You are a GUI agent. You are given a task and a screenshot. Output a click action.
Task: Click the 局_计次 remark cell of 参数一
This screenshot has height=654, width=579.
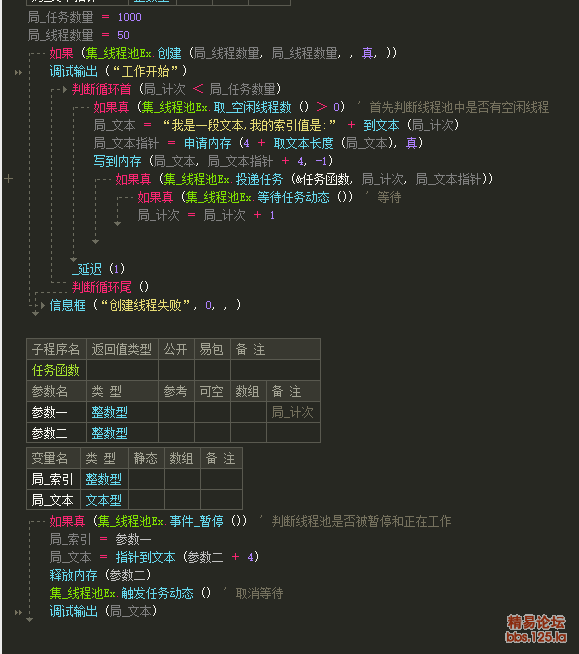(x=293, y=412)
